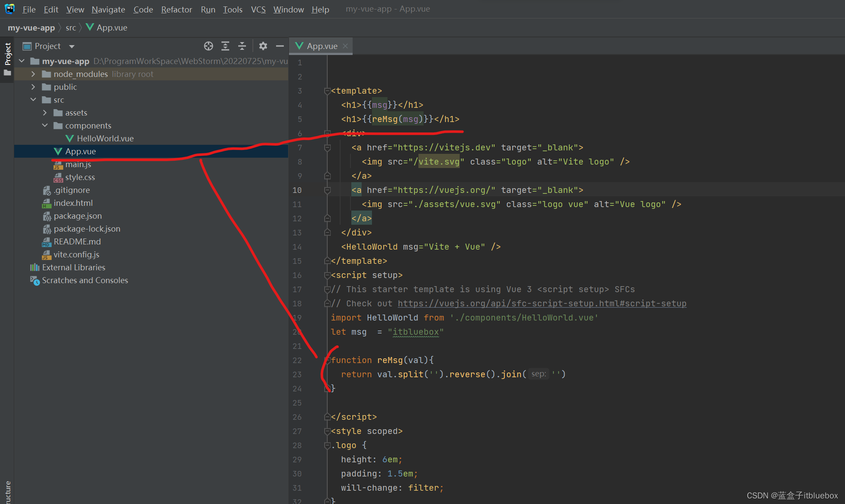Image resolution: width=845 pixels, height=504 pixels.
Task: Open the VCS menu
Action: [x=258, y=9]
